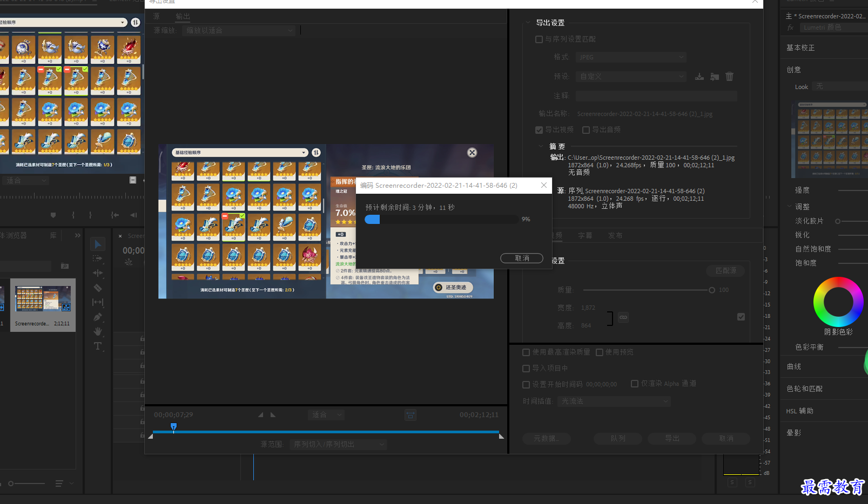Screen dimensions: 868x504
Task: Enable 仅渲染 Alpha 通道 checkbox
Action: pyautogui.click(x=635, y=384)
